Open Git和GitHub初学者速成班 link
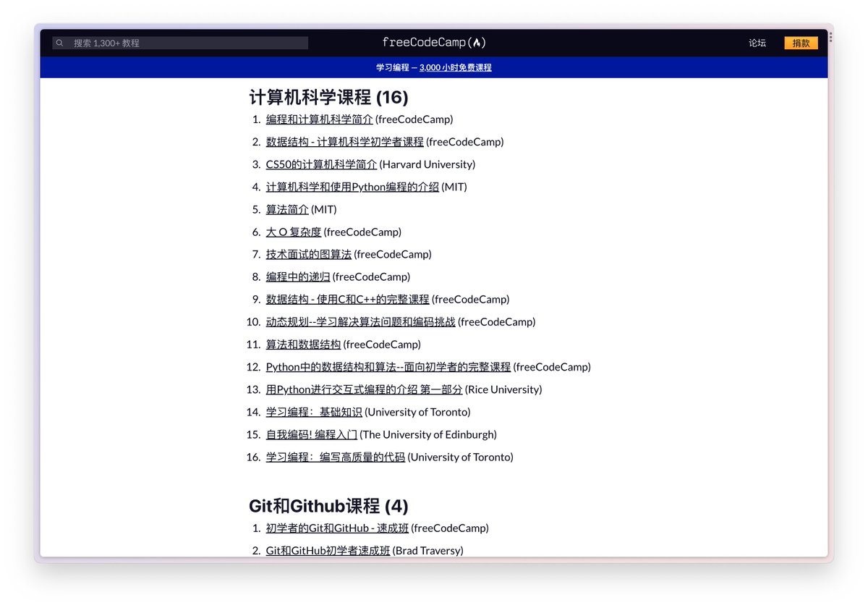Viewport: 868px width, 608px height. point(328,550)
